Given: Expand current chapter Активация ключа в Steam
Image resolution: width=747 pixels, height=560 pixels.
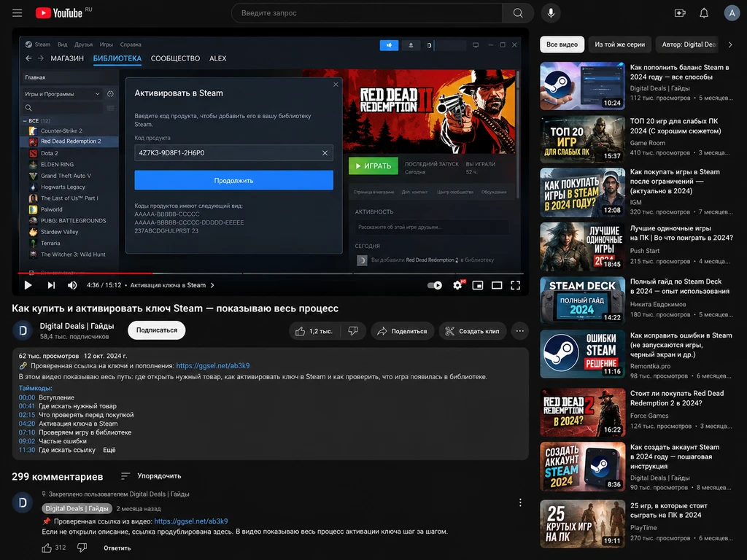Looking at the screenshot, I should pyautogui.click(x=172, y=285).
